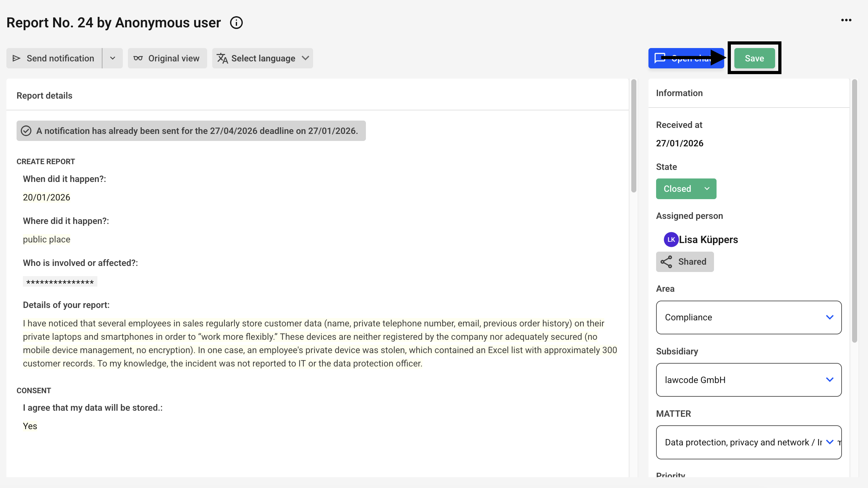Open the Area Compliance combo box

748,317
